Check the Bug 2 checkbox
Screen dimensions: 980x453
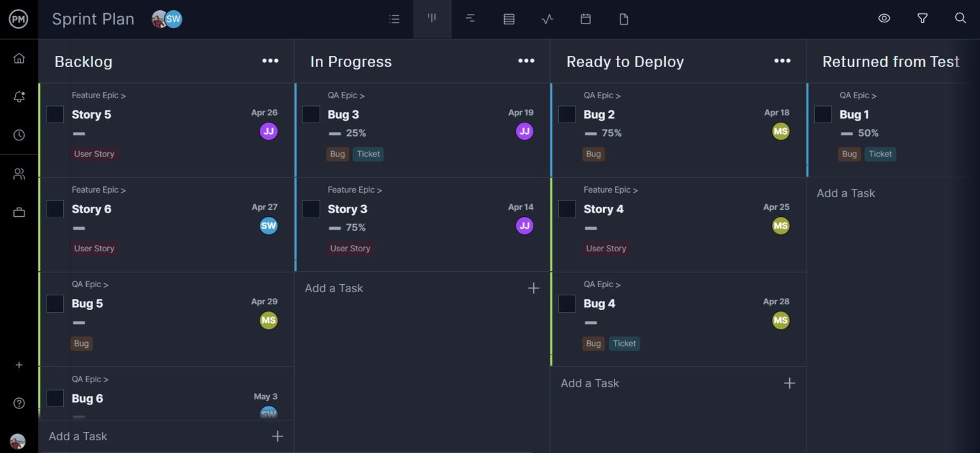click(x=567, y=114)
